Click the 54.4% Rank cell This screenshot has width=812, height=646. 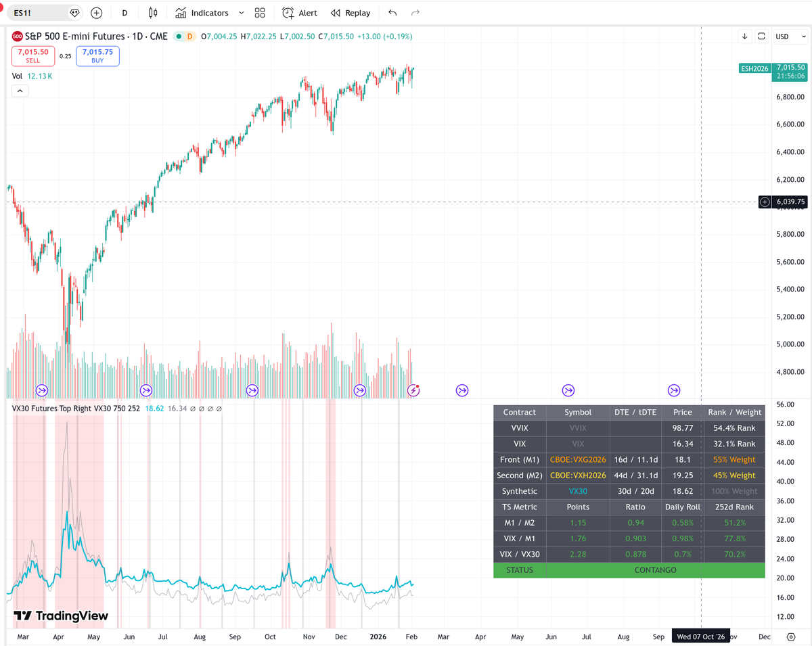[x=734, y=428]
